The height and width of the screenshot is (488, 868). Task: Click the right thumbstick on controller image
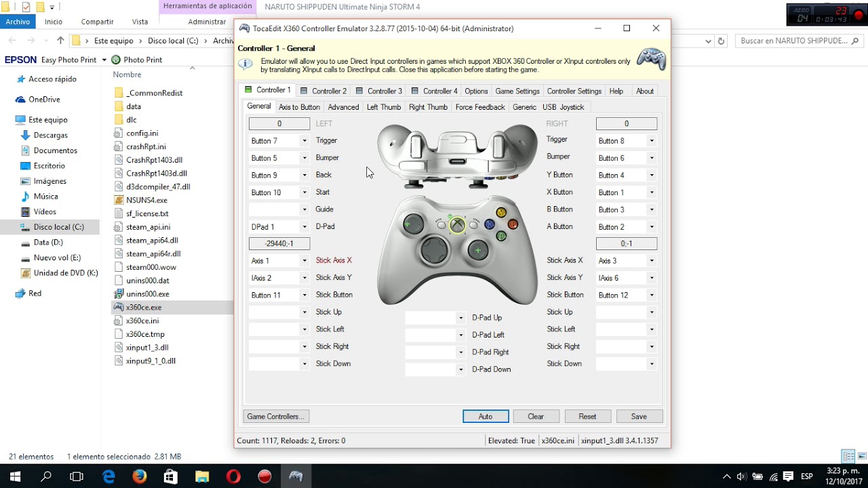478,251
